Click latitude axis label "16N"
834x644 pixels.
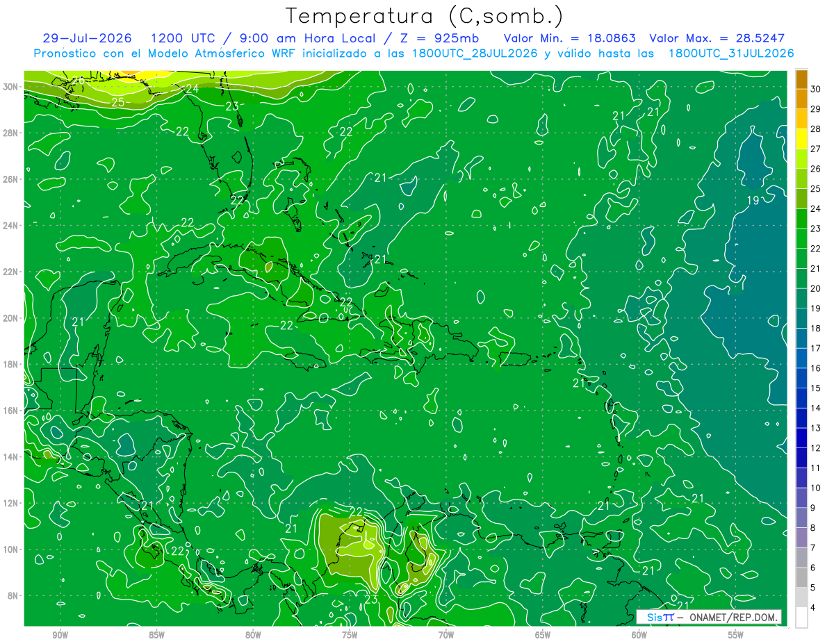pyautogui.click(x=10, y=411)
